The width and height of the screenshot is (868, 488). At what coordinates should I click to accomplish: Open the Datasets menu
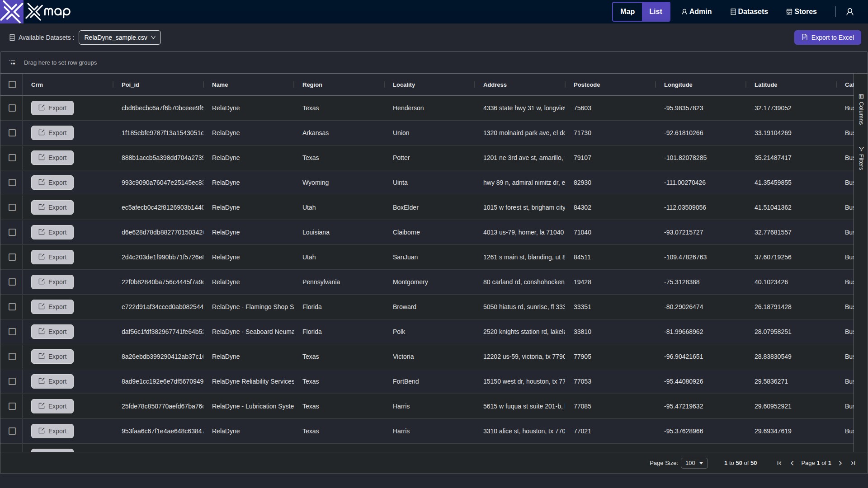click(749, 12)
